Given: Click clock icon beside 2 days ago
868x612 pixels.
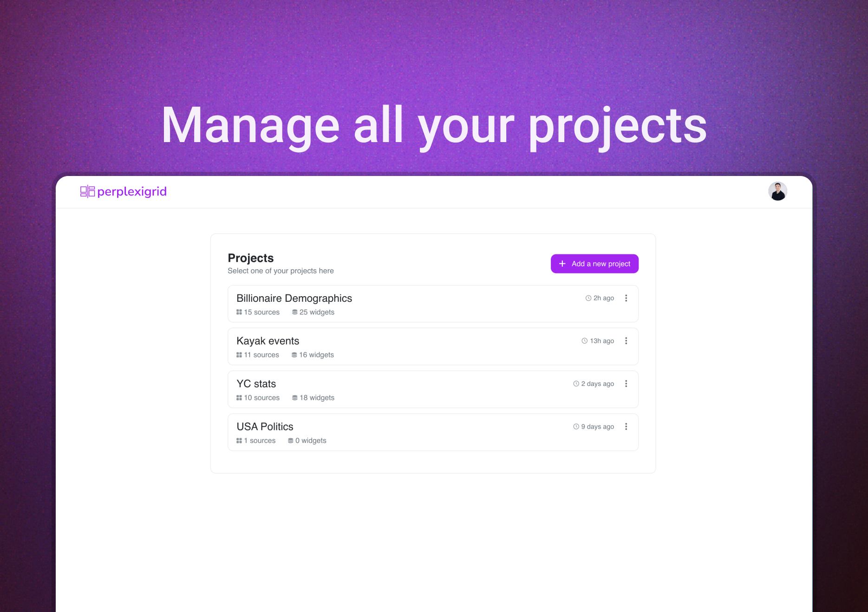Looking at the screenshot, I should click(x=576, y=384).
